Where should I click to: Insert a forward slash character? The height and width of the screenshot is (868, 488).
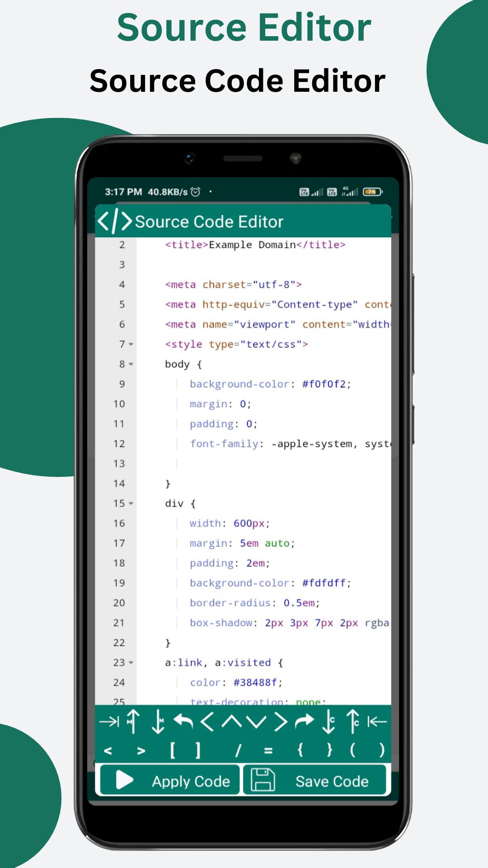coord(238,751)
